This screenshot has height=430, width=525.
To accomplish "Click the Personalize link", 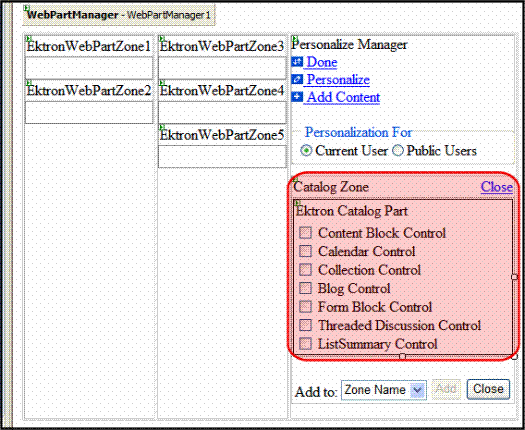I will click(338, 80).
